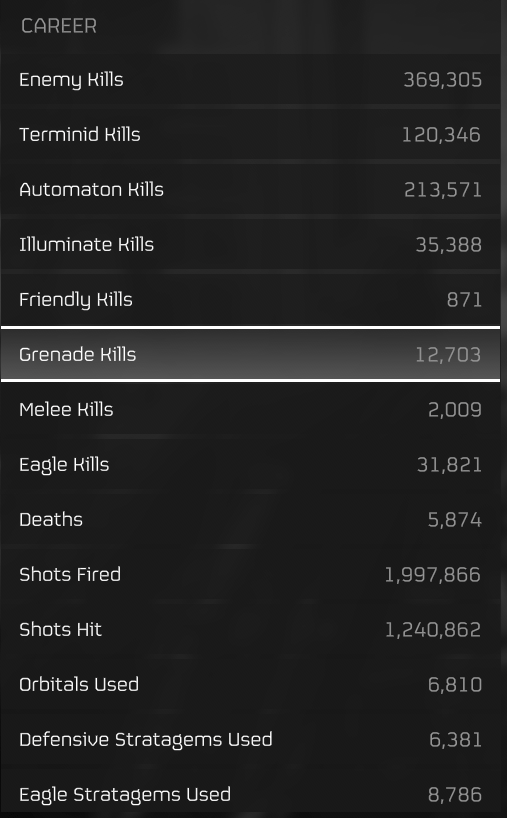Click the highlighted Grenade Kills row

pos(250,354)
